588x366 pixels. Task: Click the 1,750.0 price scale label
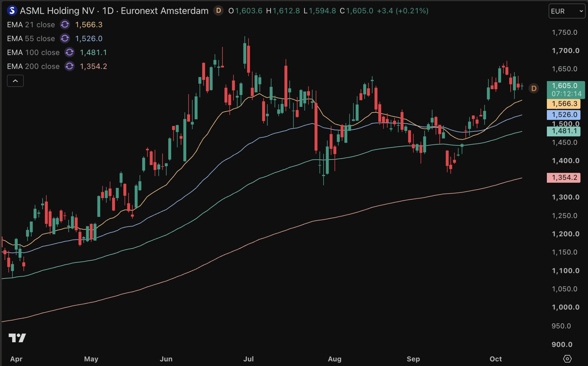pos(565,32)
